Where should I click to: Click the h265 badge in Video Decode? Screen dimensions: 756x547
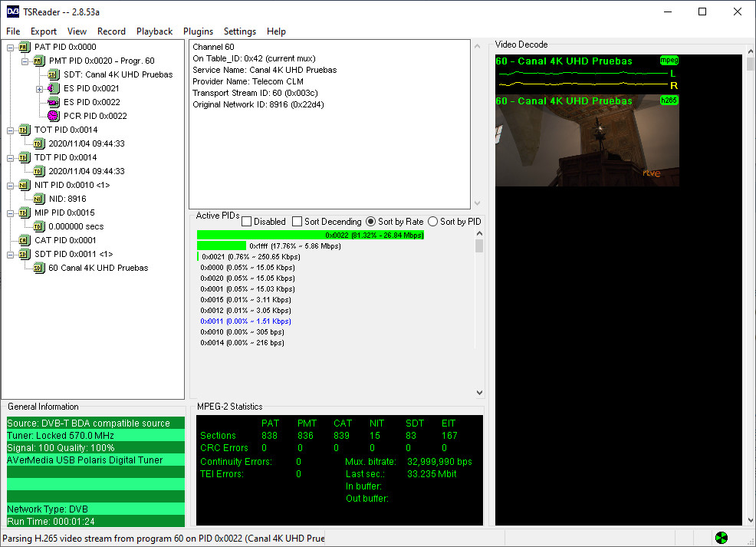click(669, 101)
